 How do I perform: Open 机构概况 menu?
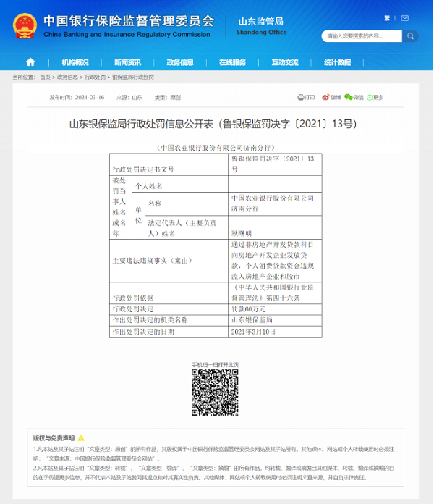coord(75,62)
